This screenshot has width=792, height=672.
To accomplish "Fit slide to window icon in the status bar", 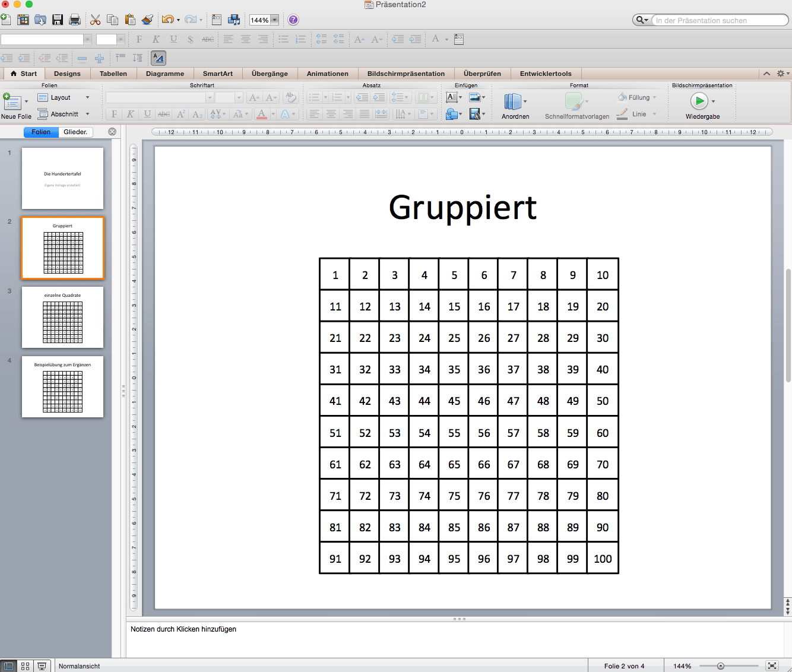I will click(x=772, y=666).
